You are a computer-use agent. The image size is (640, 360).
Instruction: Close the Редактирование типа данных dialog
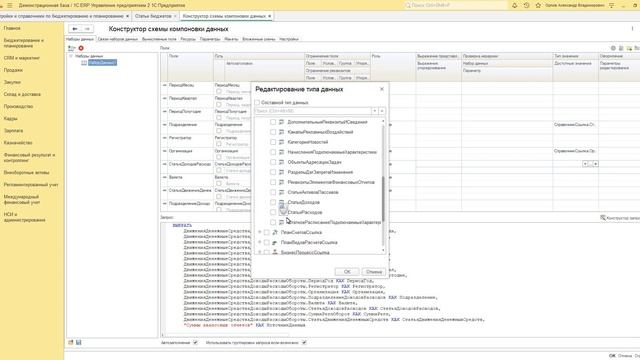(x=382, y=89)
